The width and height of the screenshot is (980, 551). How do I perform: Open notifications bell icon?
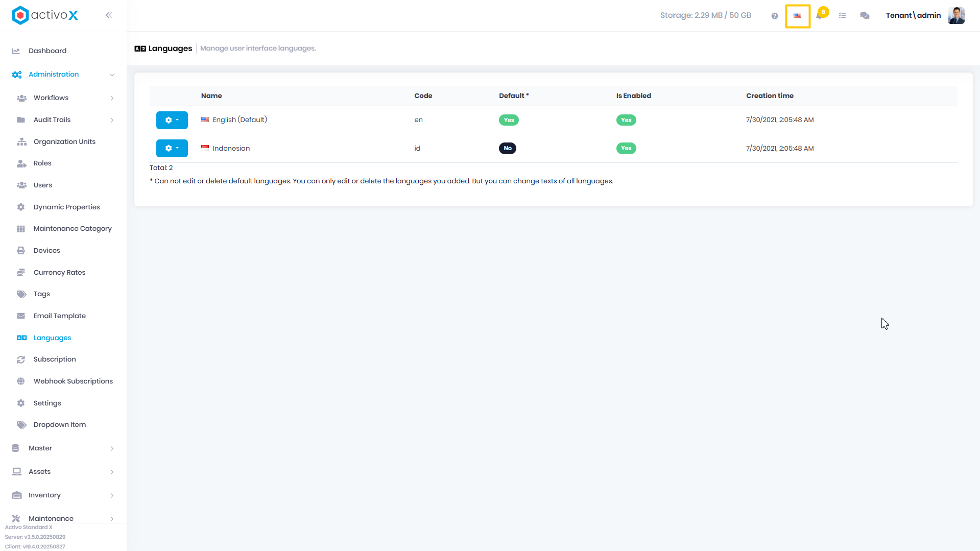click(x=820, y=16)
